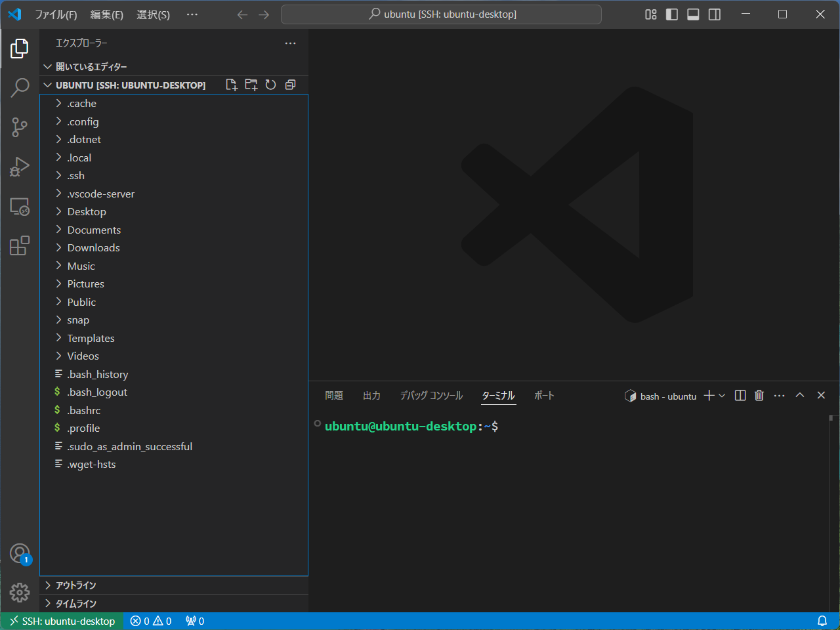Expand the Downloads folder

174,248
